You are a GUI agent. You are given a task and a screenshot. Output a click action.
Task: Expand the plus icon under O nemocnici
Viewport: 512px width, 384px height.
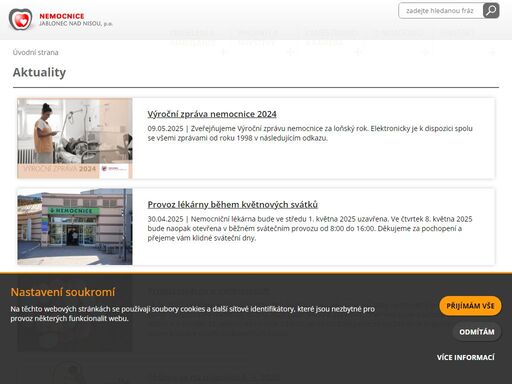point(425,52)
